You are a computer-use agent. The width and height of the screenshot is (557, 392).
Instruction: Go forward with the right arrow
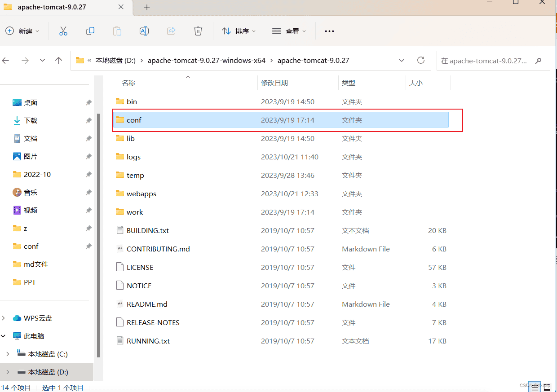coord(25,60)
